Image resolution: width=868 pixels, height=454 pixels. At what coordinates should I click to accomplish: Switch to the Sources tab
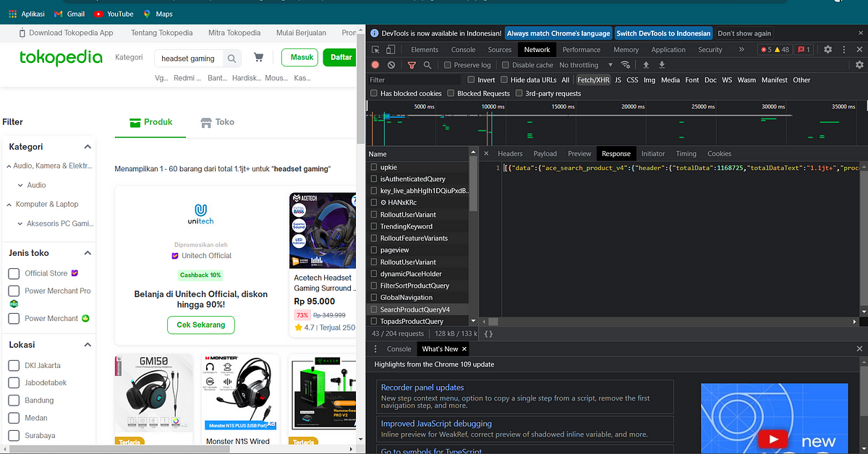(500, 50)
